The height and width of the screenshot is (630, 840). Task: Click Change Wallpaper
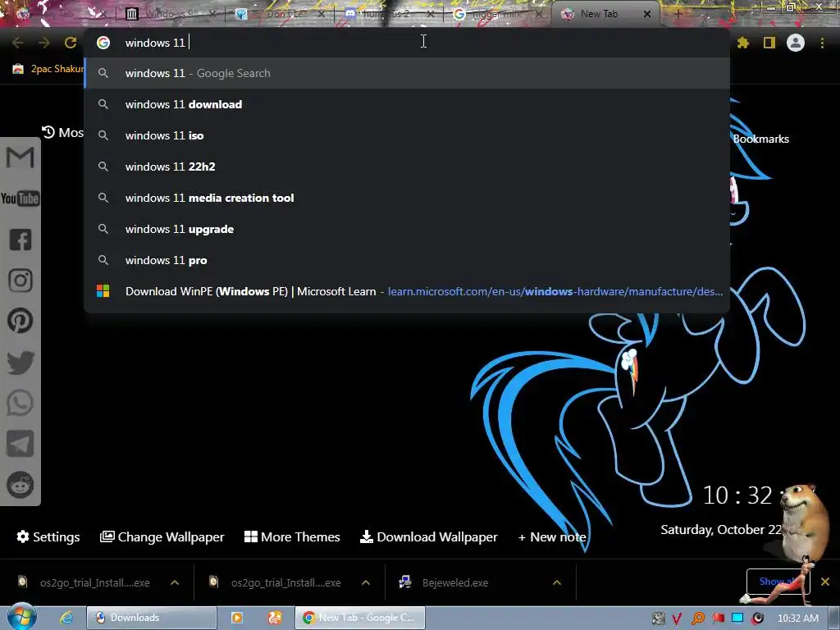162,536
